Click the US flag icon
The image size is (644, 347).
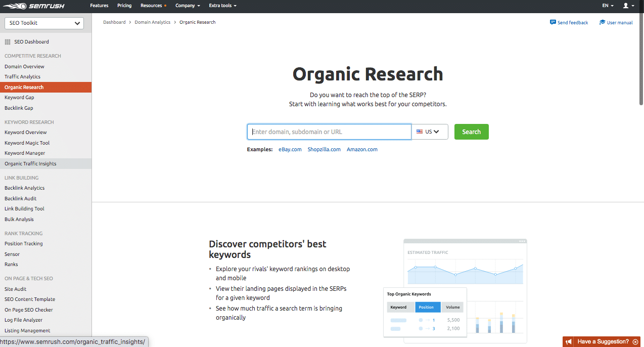point(420,132)
